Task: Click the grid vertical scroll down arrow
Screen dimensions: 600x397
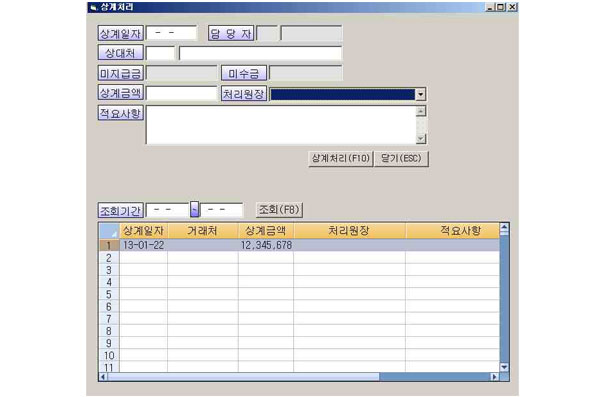Action: coord(504,368)
